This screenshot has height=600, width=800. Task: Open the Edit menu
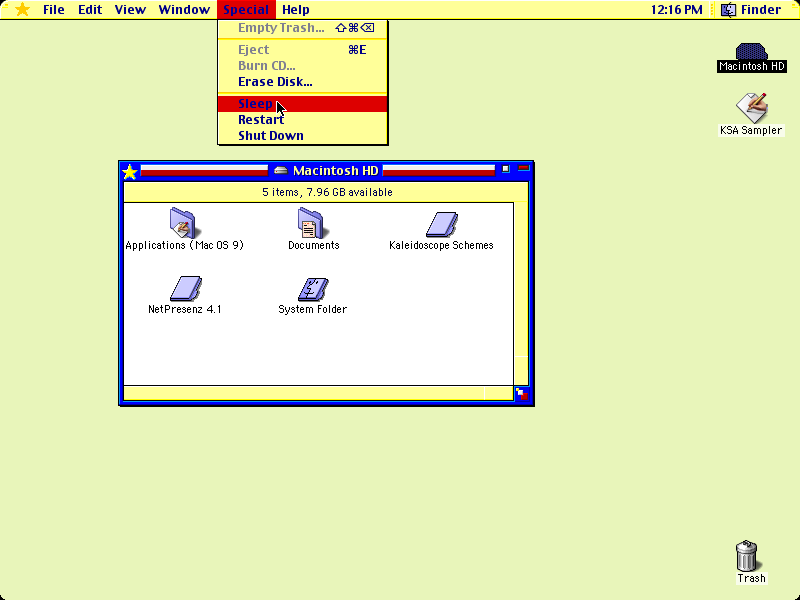pos(90,10)
